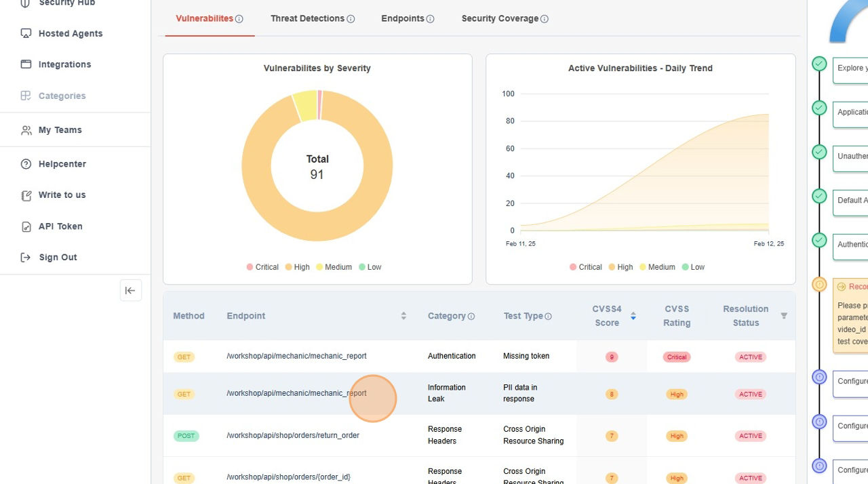Click the Hosted Agents sidebar icon

tap(26, 33)
